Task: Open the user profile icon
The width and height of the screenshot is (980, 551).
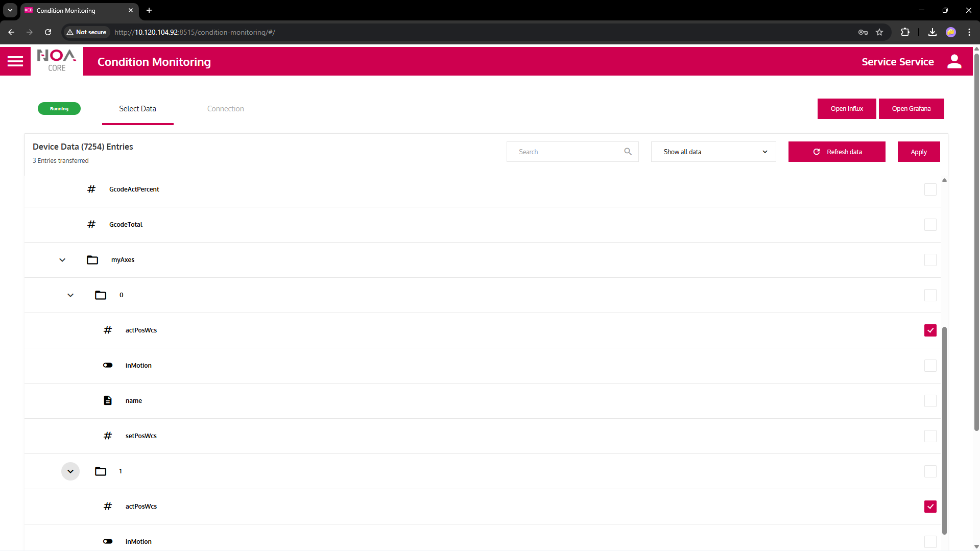Action: [954, 61]
